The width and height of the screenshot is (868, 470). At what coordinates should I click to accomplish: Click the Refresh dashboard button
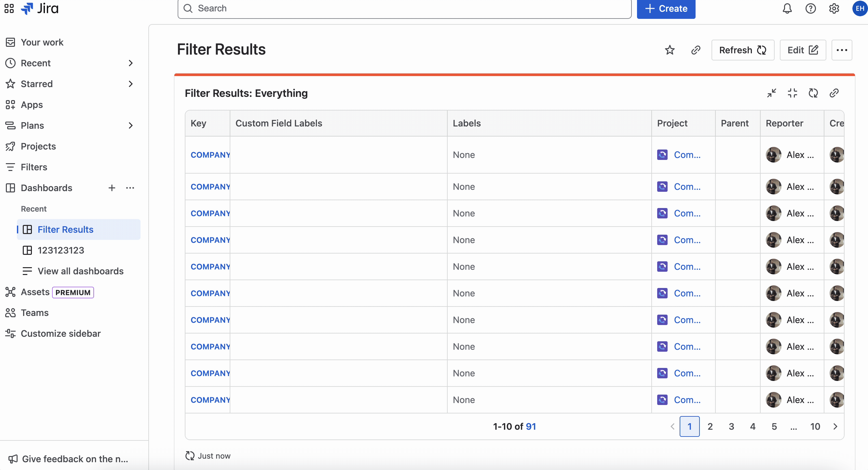point(743,50)
